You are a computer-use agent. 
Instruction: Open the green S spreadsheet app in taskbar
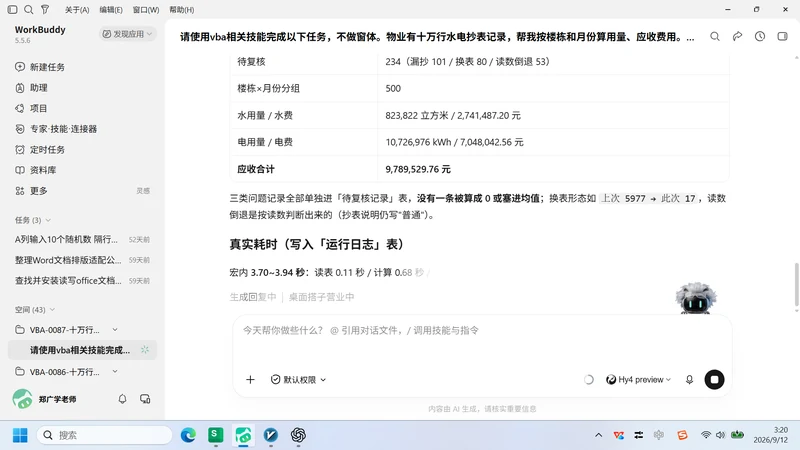[216, 435]
